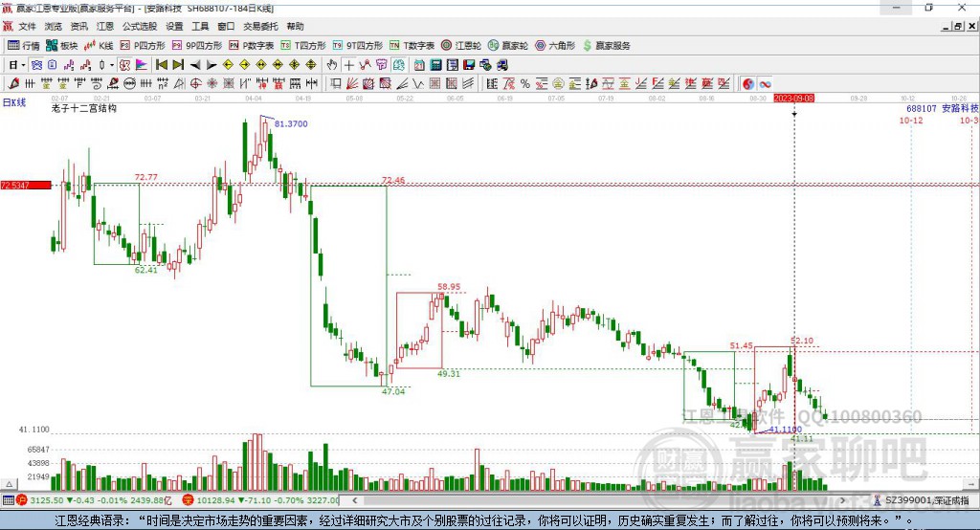The width and height of the screenshot is (980, 530).
Task: Expand the candlestick style dropdown arrow
Action: pos(111,65)
